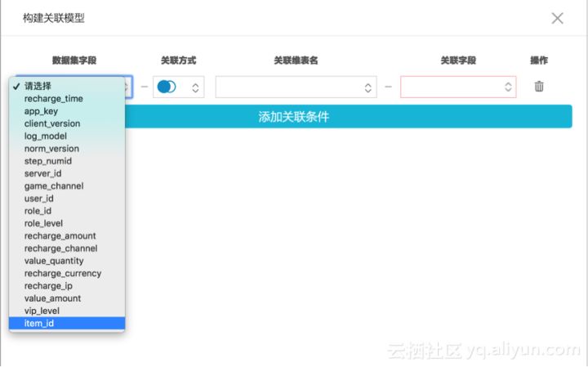Select client_version option
The width and height of the screenshot is (588, 367).
coord(67,123)
